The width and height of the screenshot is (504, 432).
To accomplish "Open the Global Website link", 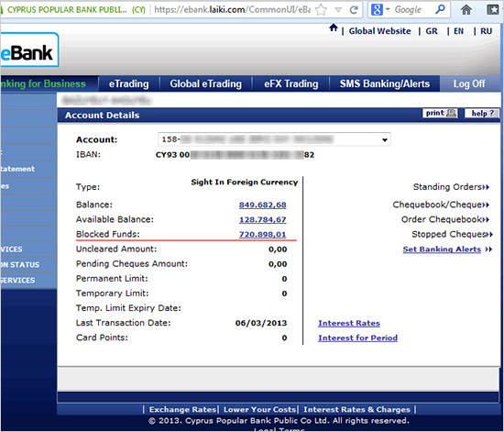I will (379, 31).
